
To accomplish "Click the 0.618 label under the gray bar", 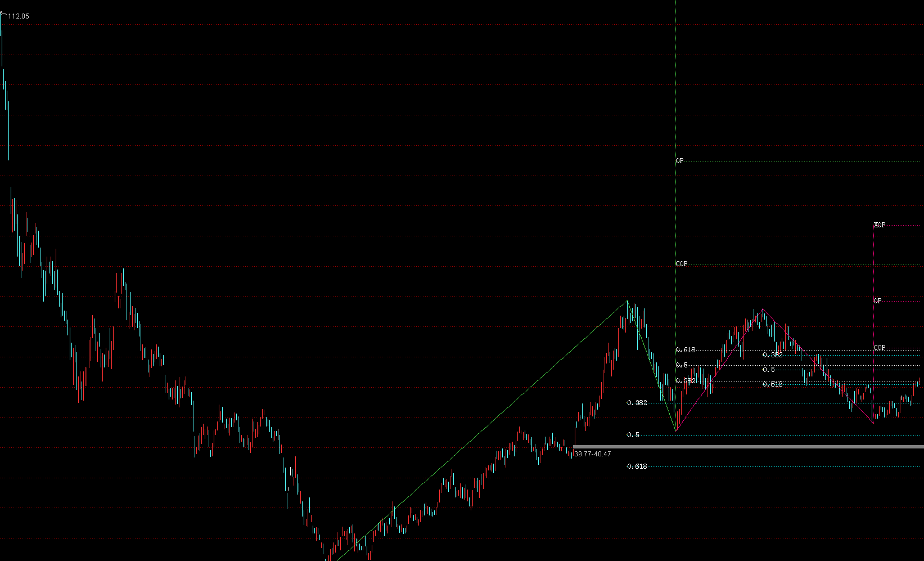I will (x=637, y=466).
